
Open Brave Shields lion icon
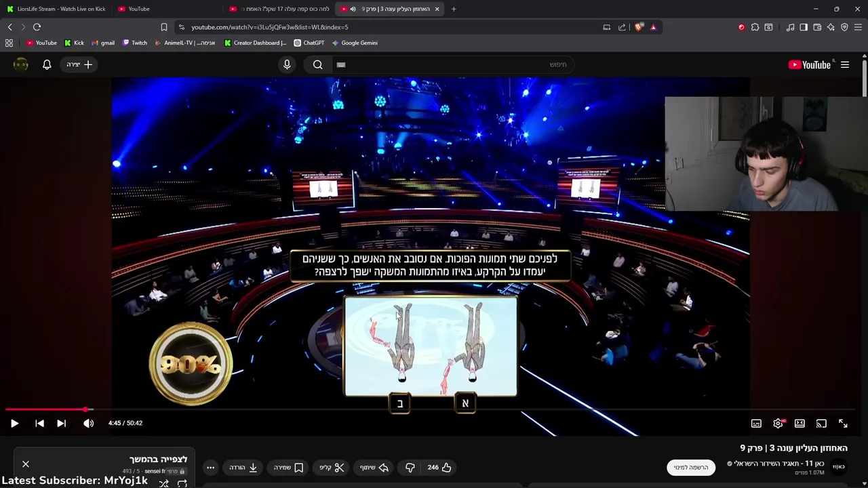[x=639, y=27]
